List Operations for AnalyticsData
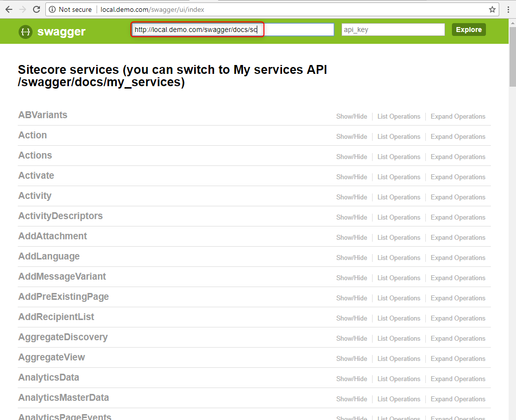The width and height of the screenshot is (516, 420). [x=399, y=379]
